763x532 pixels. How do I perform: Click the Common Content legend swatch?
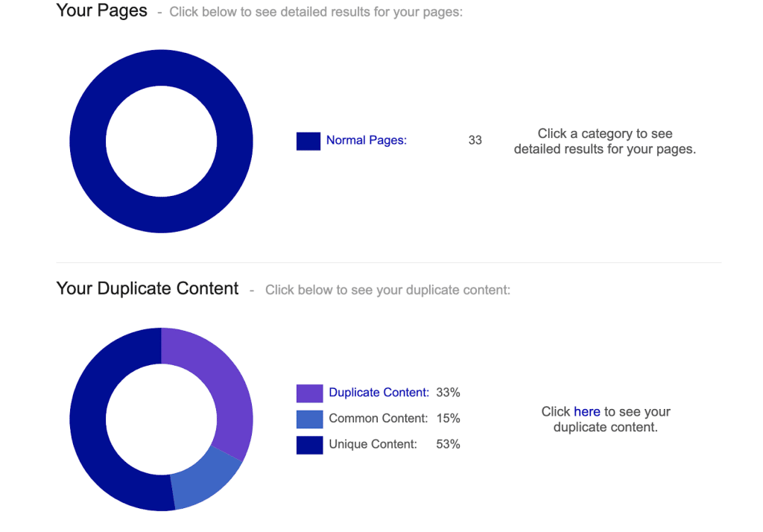pyautogui.click(x=309, y=419)
